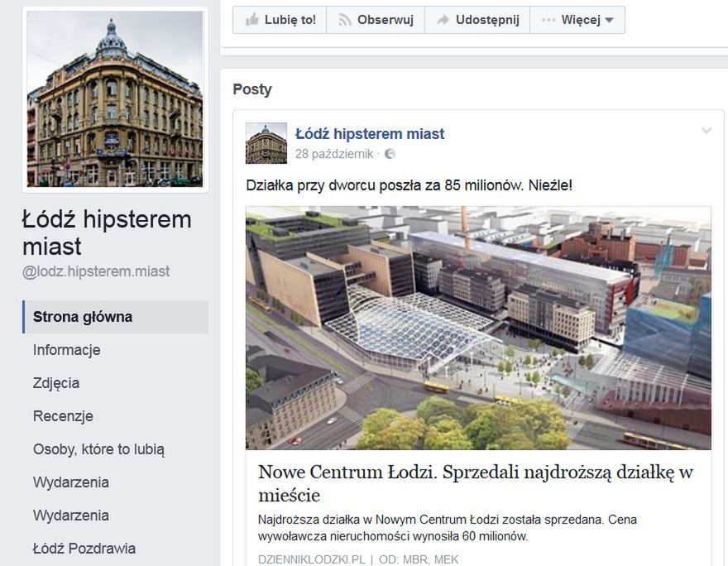Open article headline Nowe Centrum Łodzi

point(476,483)
